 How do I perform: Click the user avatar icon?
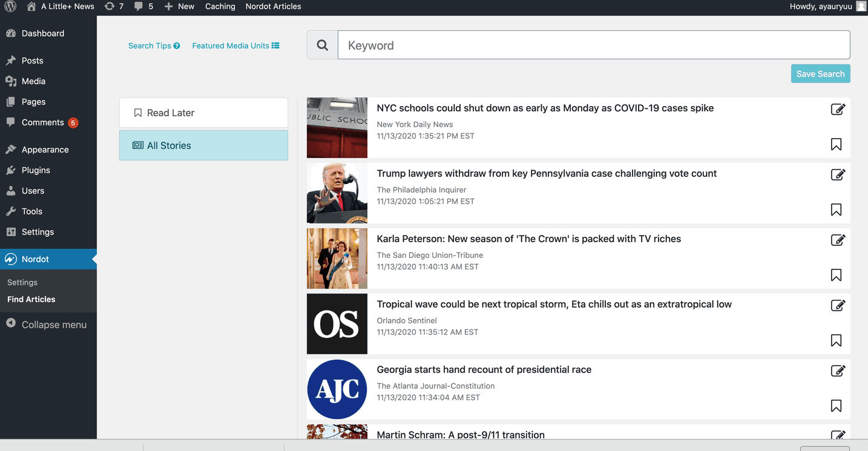(x=861, y=7)
